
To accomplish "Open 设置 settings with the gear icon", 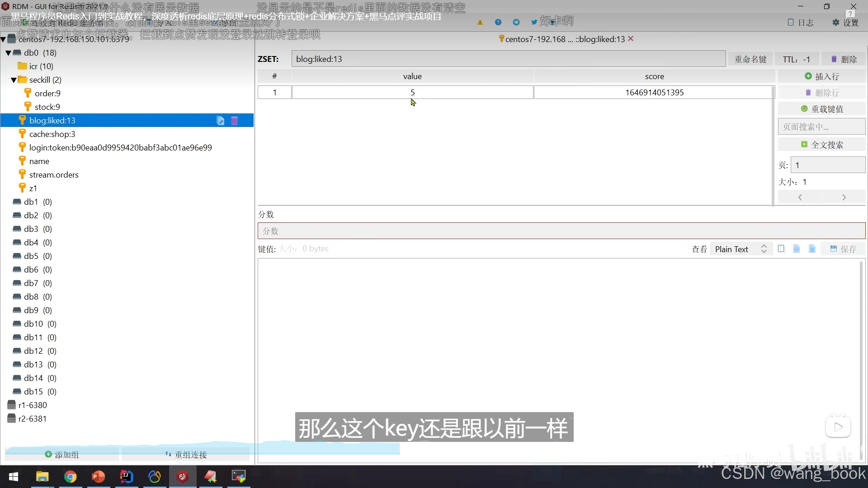I will click(845, 23).
